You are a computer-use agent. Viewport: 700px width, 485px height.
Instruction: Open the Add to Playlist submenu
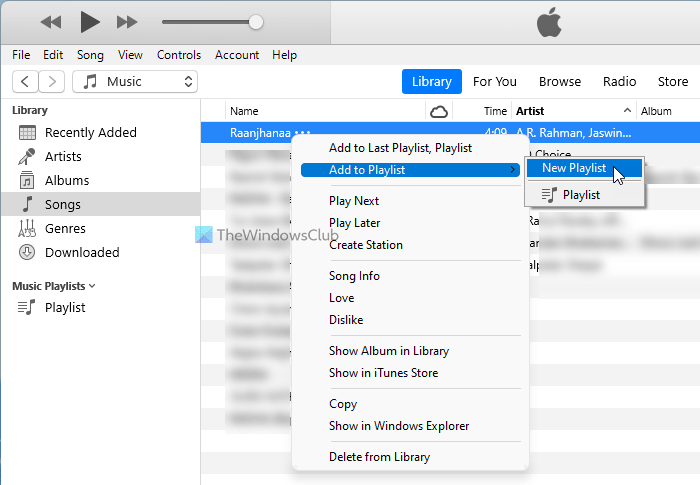coord(410,170)
